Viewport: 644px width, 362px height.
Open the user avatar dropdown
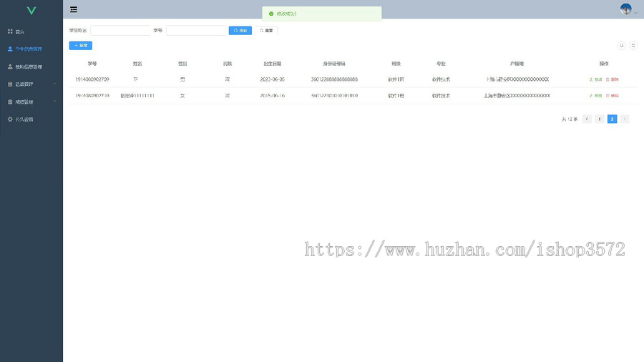pyautogui.click(x=628, y=9)
